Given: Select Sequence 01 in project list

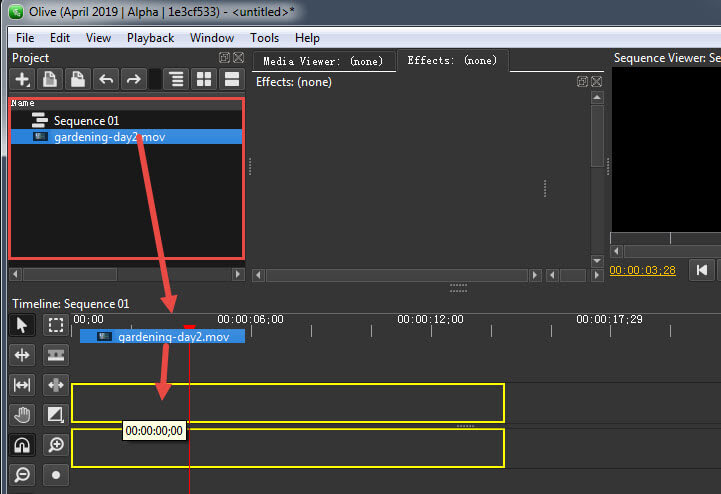Looking at the screenshot, I should [x=126, y=121].
